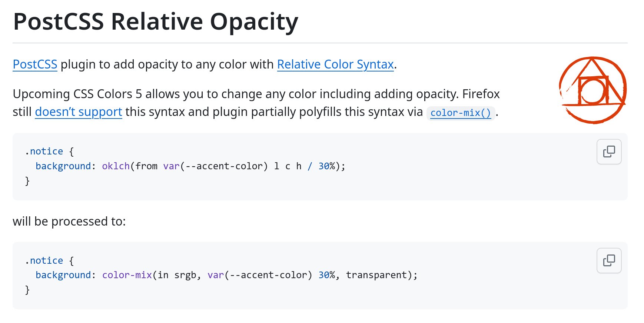Click the PostCSS logo image
This screenshot has height=323, width=644.
tap(593, 90)
